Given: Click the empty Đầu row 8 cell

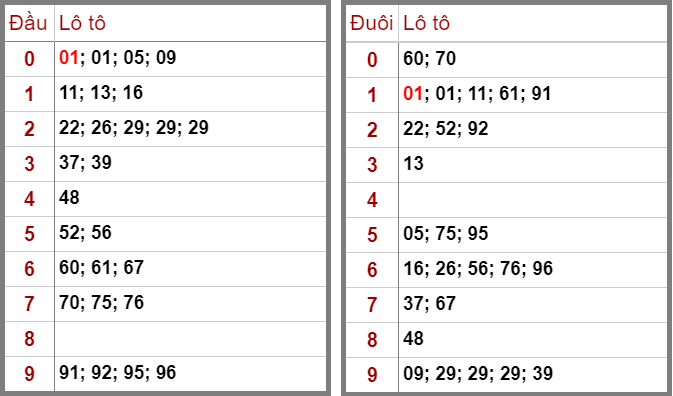Looking at the screenshot, I should [190, 339].
